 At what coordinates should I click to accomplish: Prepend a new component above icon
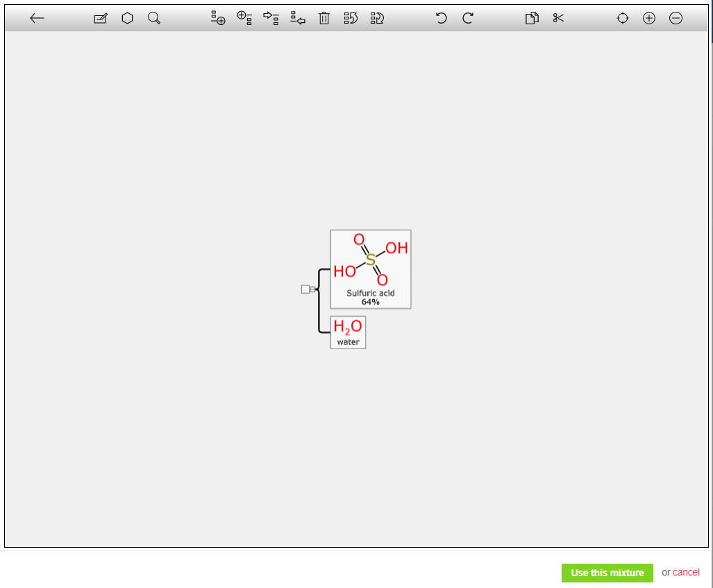[244, 18]
